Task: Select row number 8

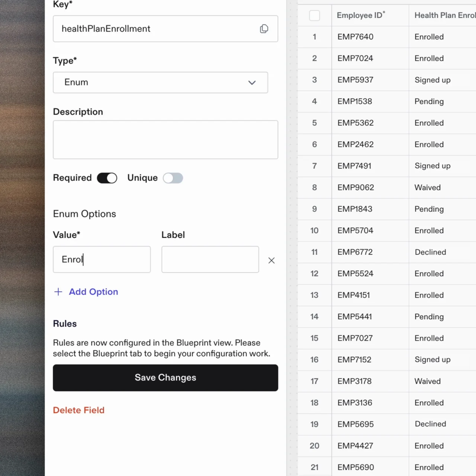Action: 315,187
